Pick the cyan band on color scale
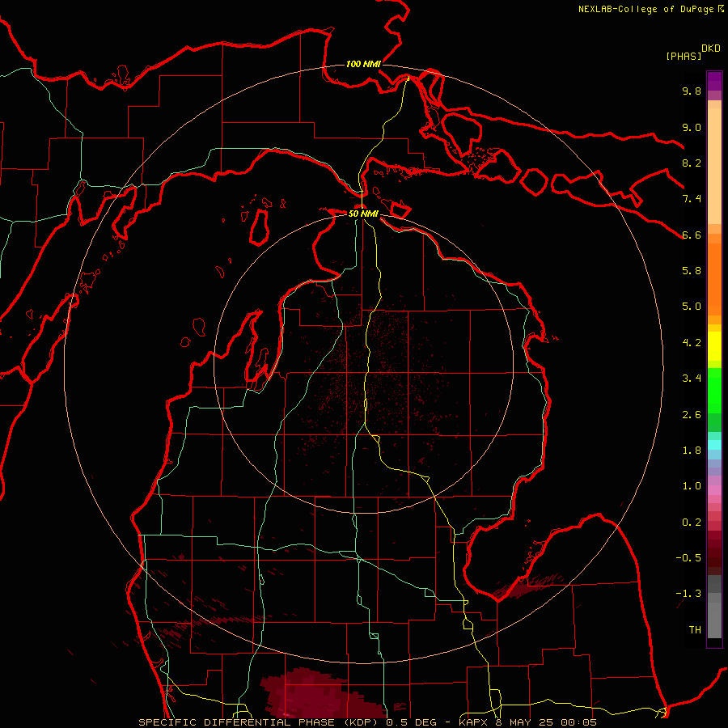This screenshot has height=728, width=728. pos(714,445)
